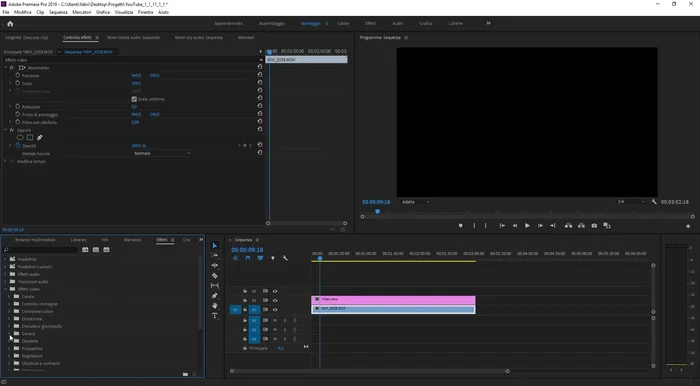Select the Slip tool
Viewport: 700px width, 386px height.
point(215,286)
